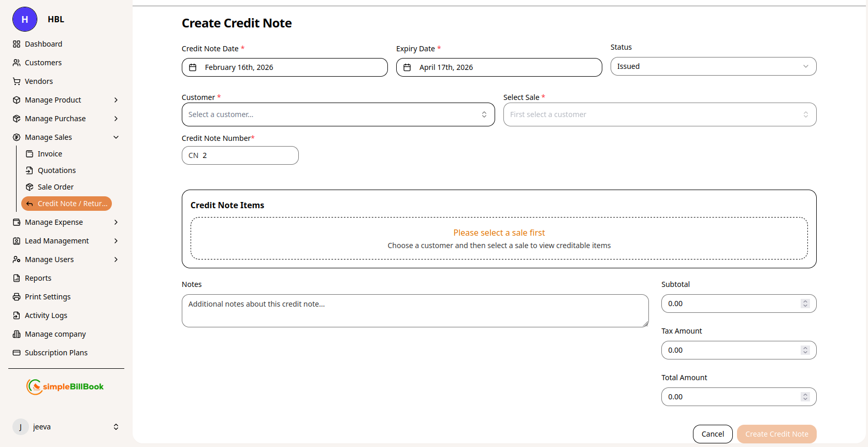Image resolution: width=868 pixels, height=447 pixels.
Task: Open the Select a customer dropdown
Action: click(338, 114)
